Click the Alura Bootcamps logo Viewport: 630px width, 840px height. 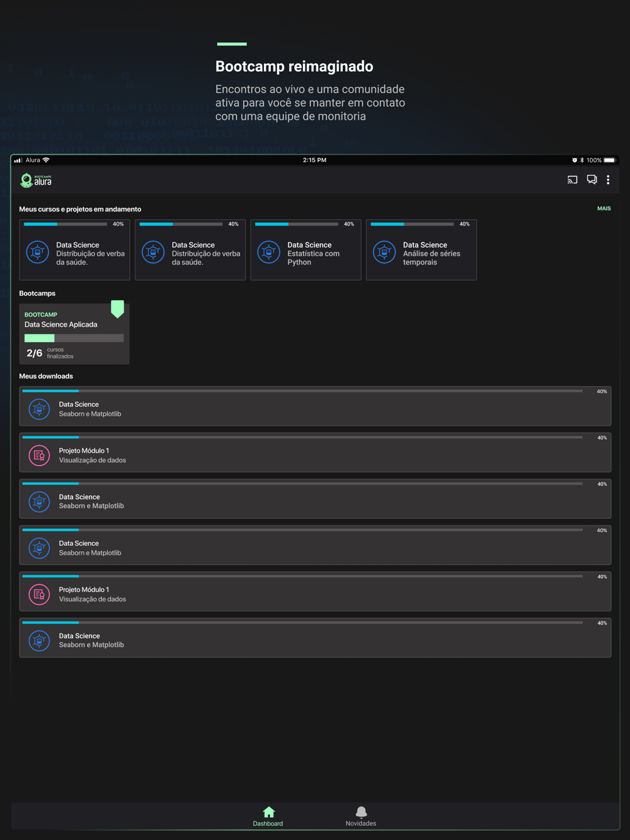click(x=37, y=181)
